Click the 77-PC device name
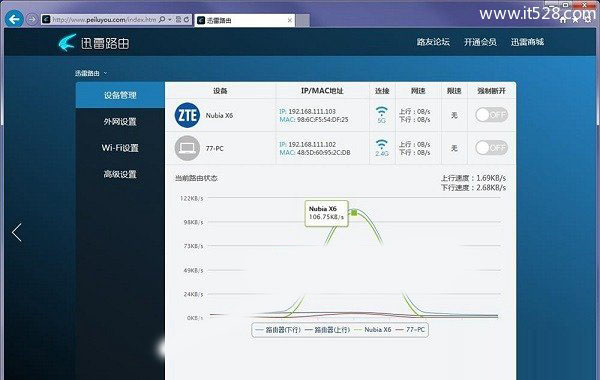This screenshot has height=380, width=600. [x=215, y=148]
